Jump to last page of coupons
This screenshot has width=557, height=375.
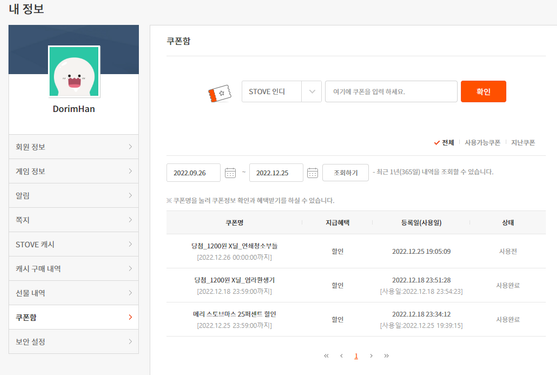point(386,355)
